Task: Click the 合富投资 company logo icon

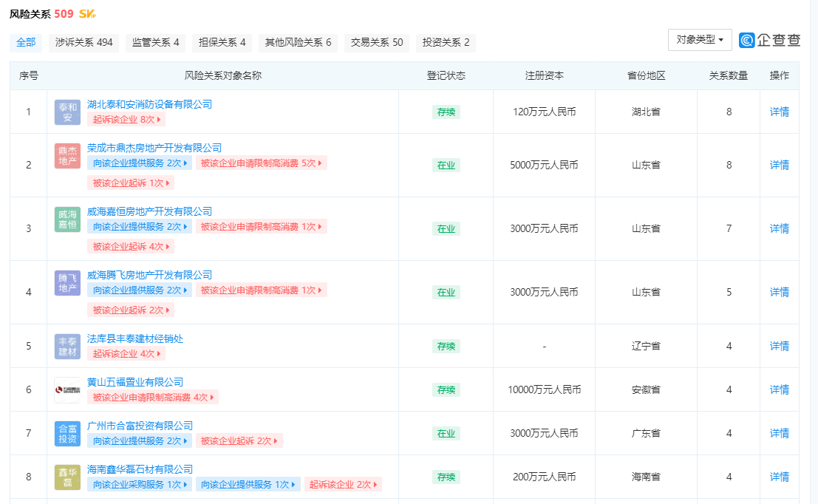Action: [x=67, y=434]
